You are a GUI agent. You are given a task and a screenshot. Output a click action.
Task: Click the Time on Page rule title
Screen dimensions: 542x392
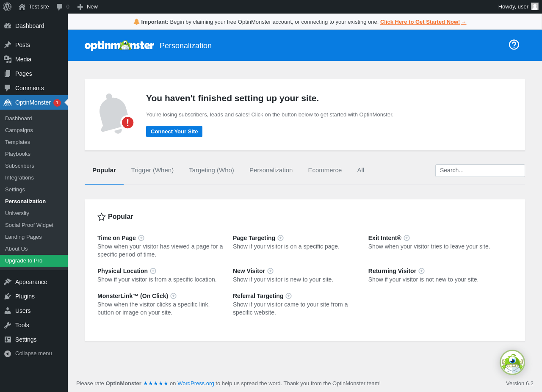coord(116,238)
